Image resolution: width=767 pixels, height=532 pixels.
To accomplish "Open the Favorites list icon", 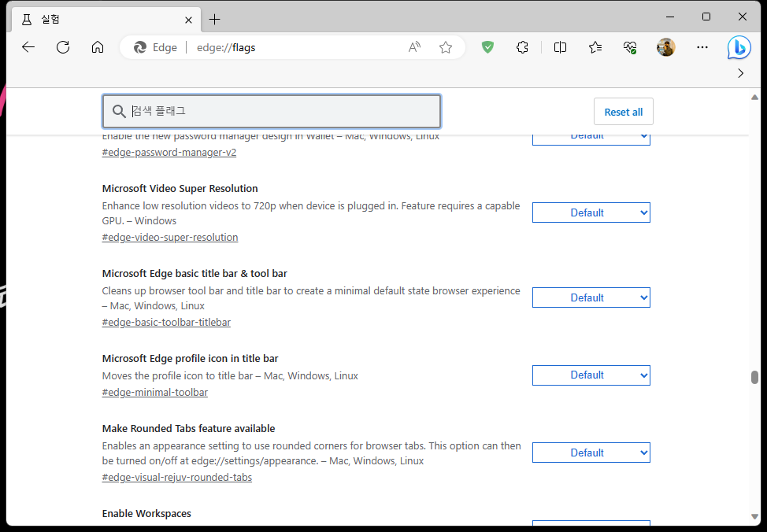I will coord(595,47).
